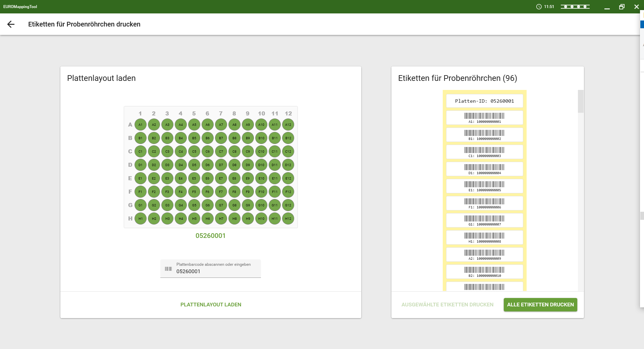Select well A1 on the plate

[141, 125]
